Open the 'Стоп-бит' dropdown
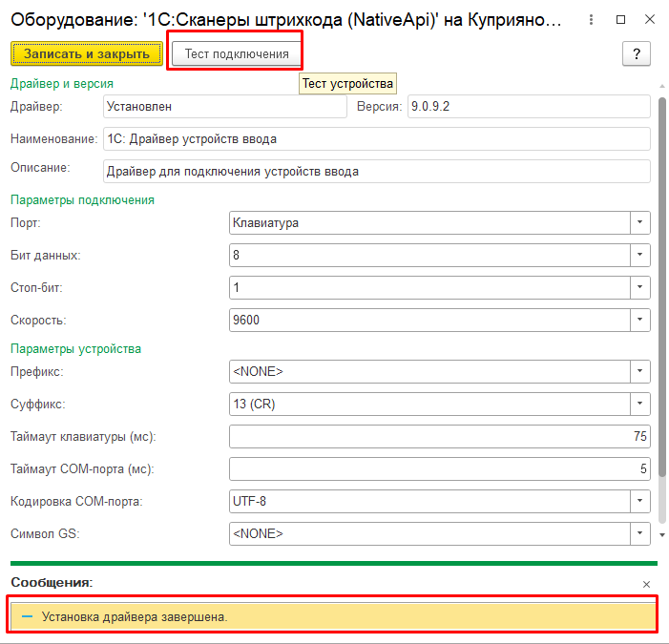Screen dimensions: 669x644 [x=639, y=287]
